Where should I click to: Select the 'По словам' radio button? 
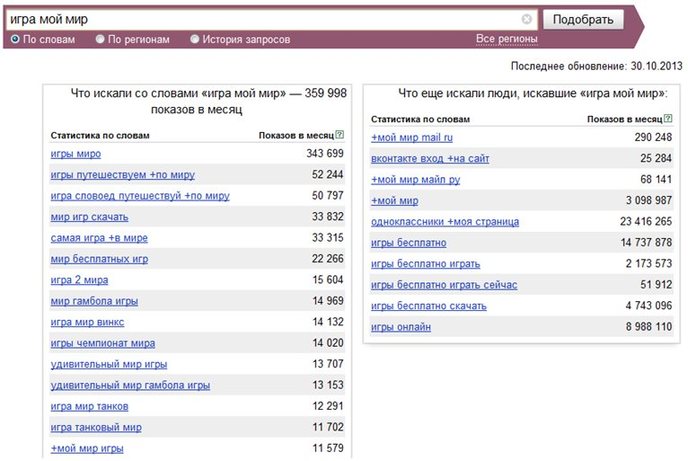(x=15, y=39)
